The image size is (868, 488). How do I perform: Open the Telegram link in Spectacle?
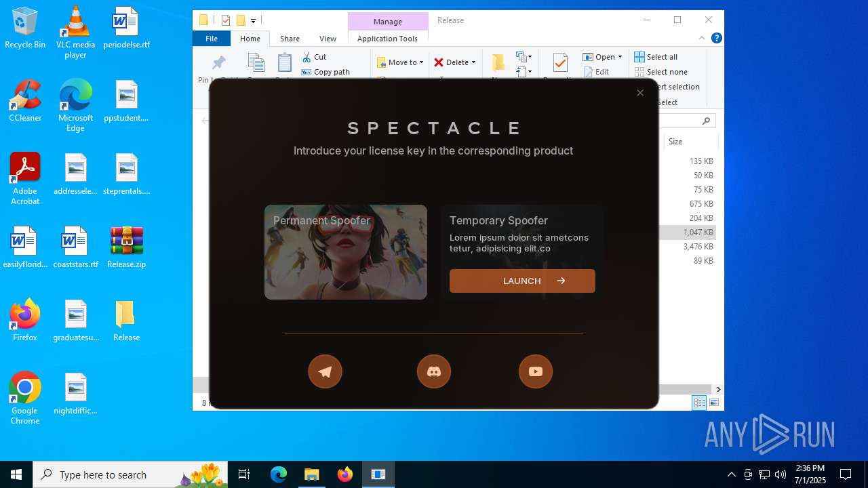[325, 371]
